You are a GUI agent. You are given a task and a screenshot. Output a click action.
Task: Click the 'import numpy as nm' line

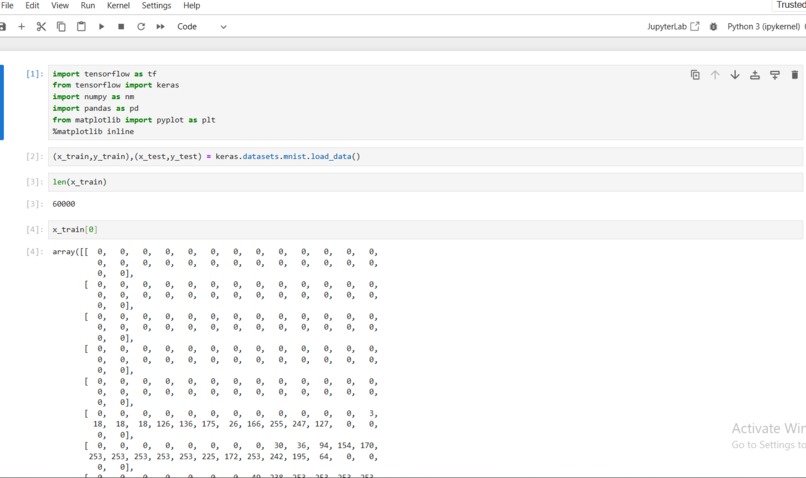tap(93, 97)
